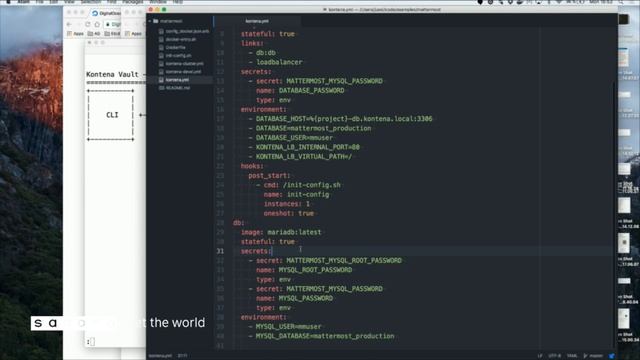Image resolution: width=640 pixels, height=360 pixels.
Task: Open the Packages menu in menu bar
Action: click(x=133, y=2)
